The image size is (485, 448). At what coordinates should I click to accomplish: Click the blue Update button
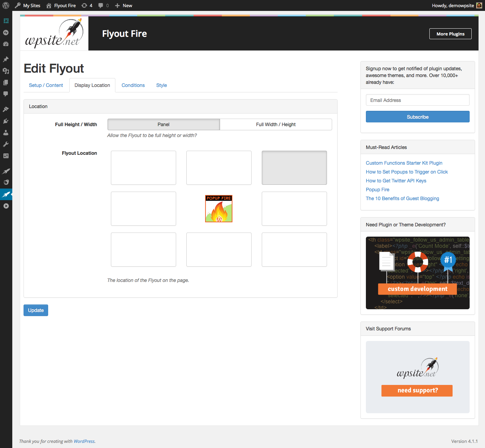coord(36,310)
